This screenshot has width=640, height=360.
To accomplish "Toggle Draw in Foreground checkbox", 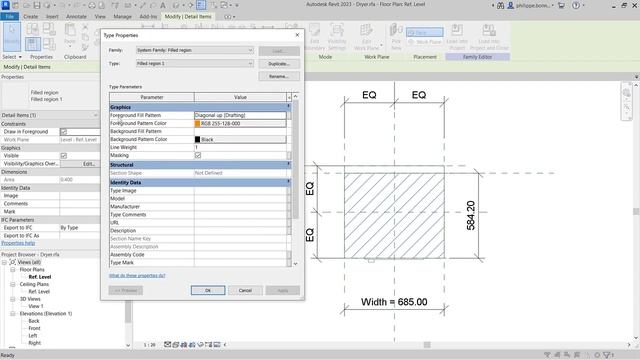I will click(x=64, y=132).
